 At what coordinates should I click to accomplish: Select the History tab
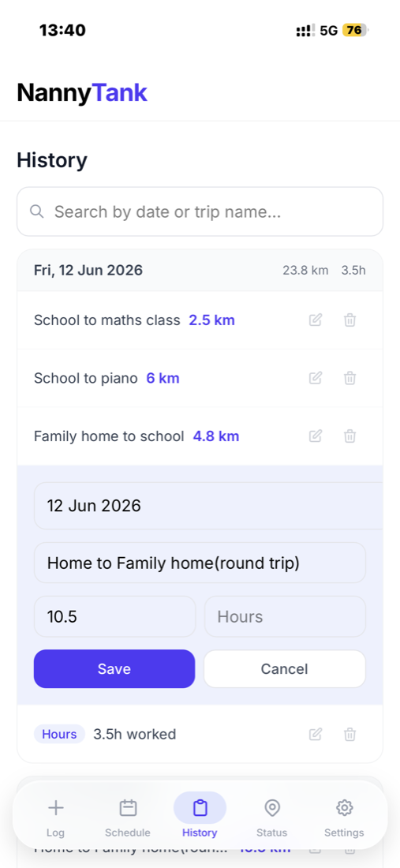[200, 817]
